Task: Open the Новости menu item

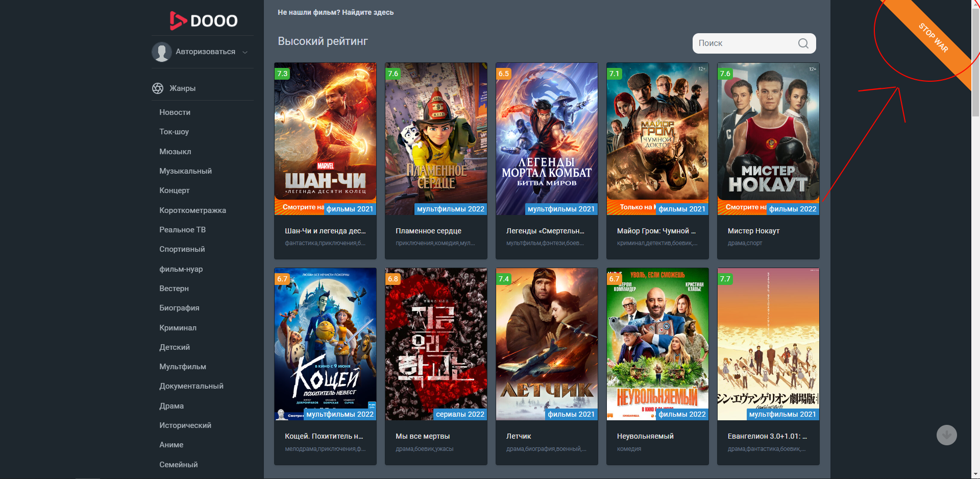Action: tap(175, 112)
